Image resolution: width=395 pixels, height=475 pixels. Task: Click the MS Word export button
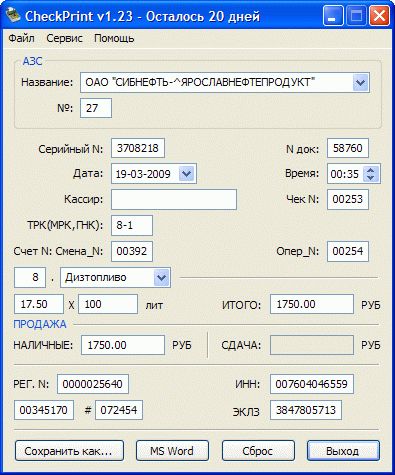click(x=172, y=451)
